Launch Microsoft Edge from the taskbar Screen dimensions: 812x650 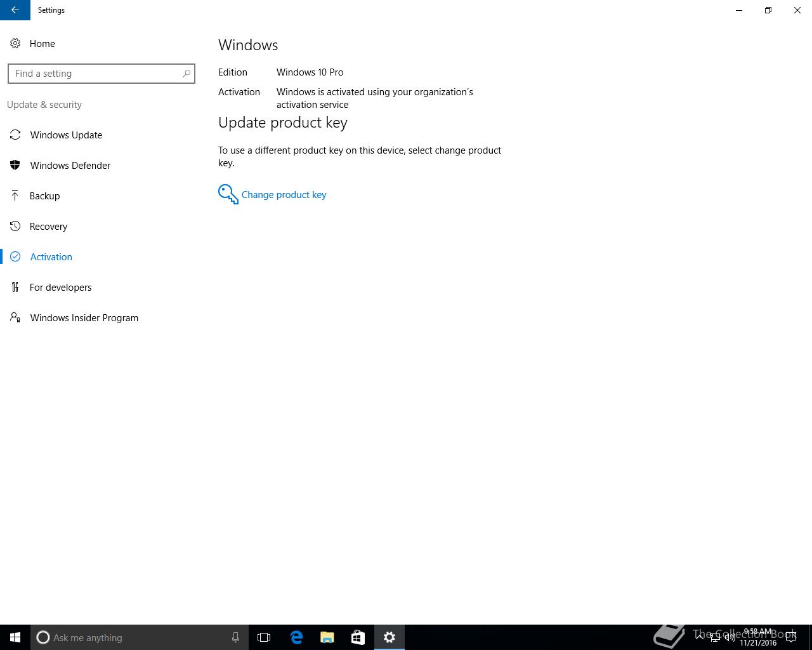click(296, 637)
